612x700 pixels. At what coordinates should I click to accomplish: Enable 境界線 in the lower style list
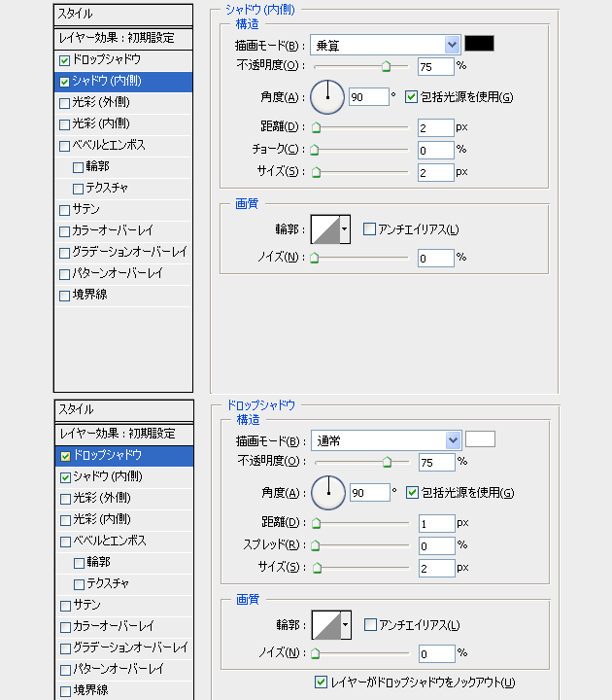[66, 691]
